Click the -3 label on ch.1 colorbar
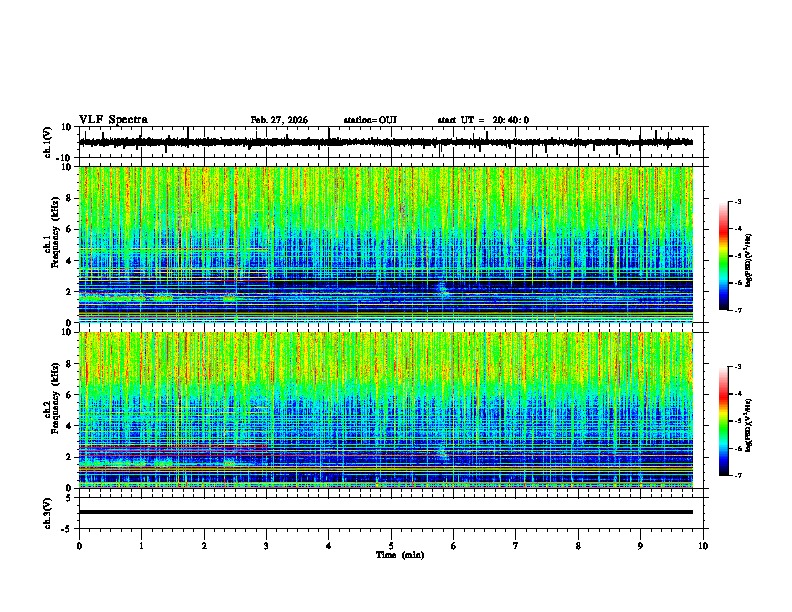 (738, 202)
